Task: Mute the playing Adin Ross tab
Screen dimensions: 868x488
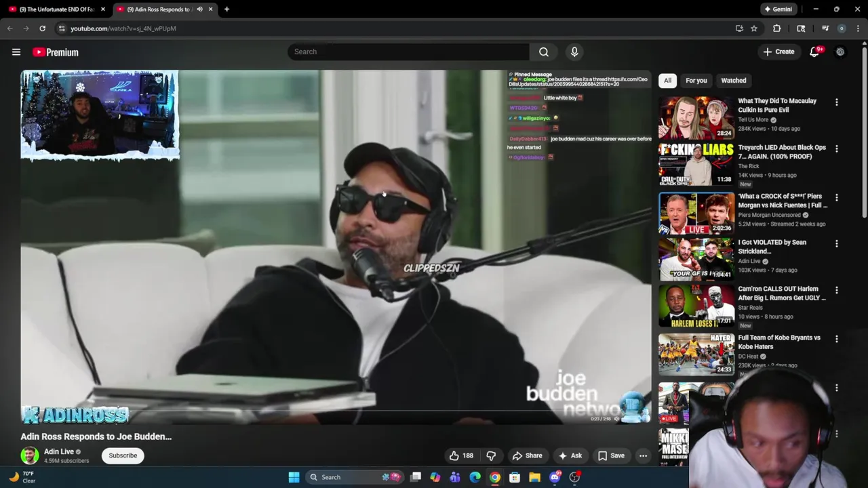Action: tap(199, 9)
